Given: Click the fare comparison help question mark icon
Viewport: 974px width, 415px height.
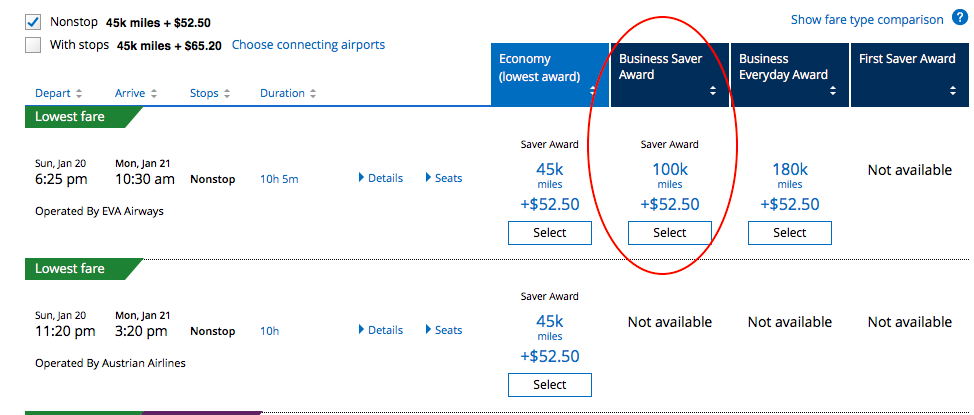Looking at the screenshot, I should point(960,19).
